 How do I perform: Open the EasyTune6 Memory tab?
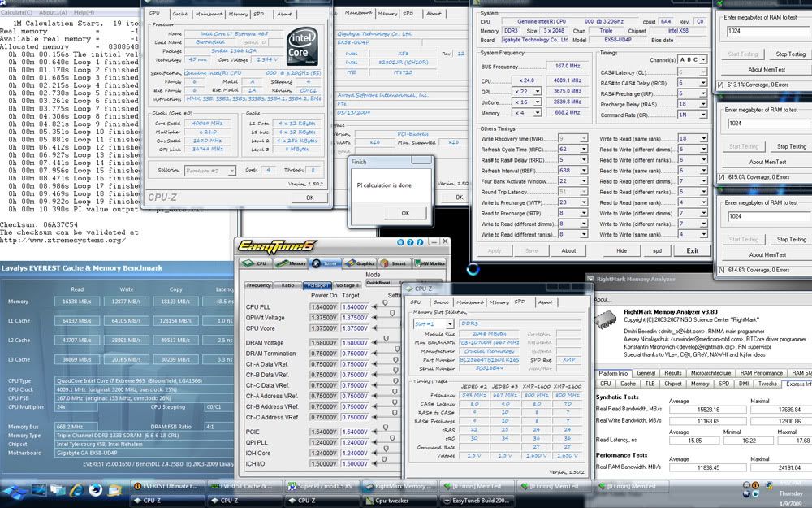pos(291,263)
